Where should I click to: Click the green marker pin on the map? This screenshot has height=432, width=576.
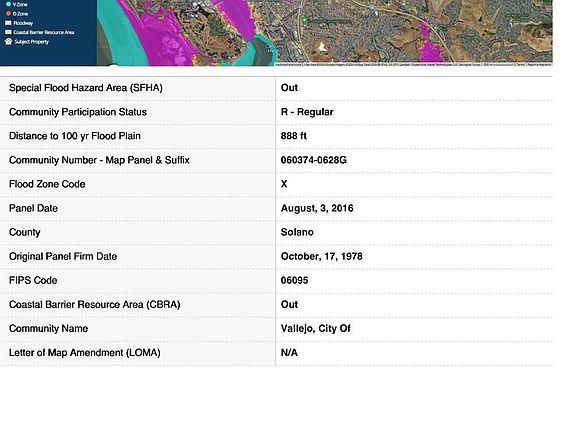(x=304, y=20)
